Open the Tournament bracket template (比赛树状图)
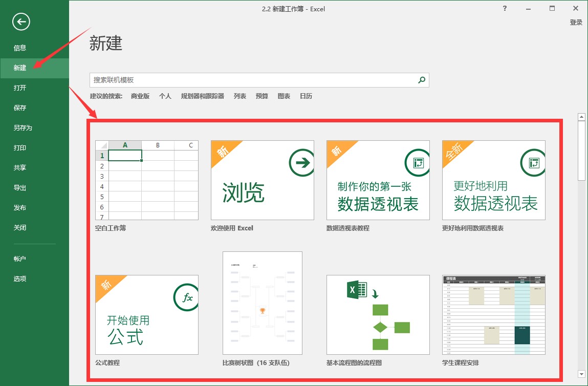 pos(263,303)
